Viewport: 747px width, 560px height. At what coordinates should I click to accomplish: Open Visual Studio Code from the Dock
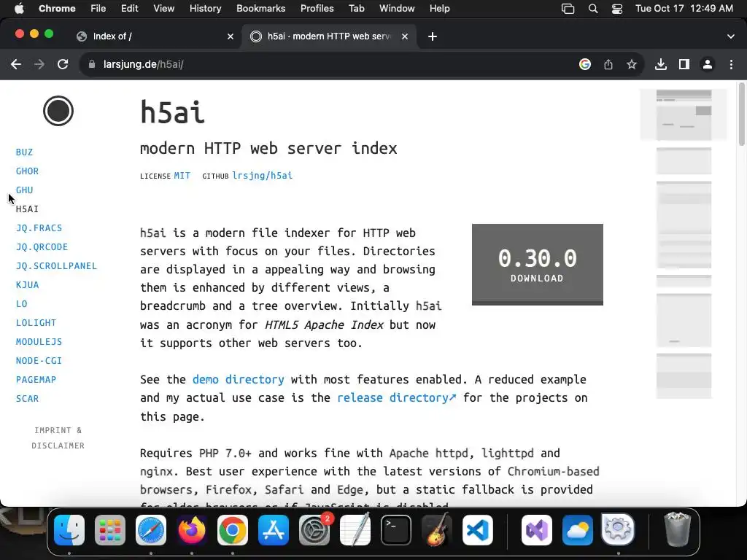pyautogui.click(x=477, y=530)
